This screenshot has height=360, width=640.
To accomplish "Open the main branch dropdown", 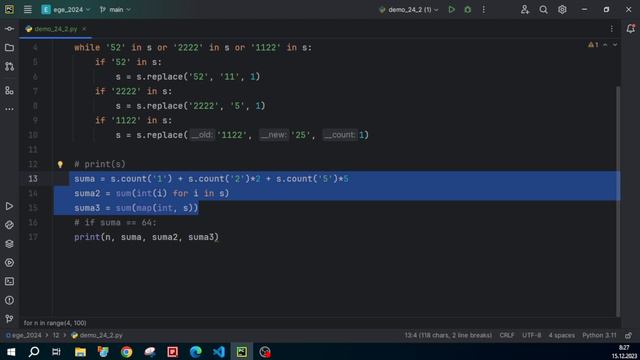I will point(115,9).
